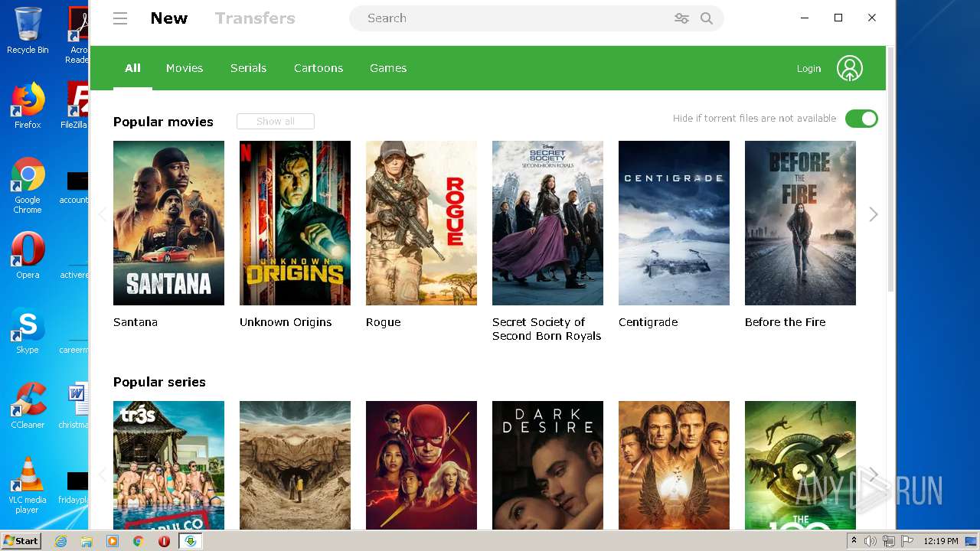Image resolution: width=980 pixels, height=551 pixels.
Task: Open File Explorer in taskbar
Action: click(87, 541)
